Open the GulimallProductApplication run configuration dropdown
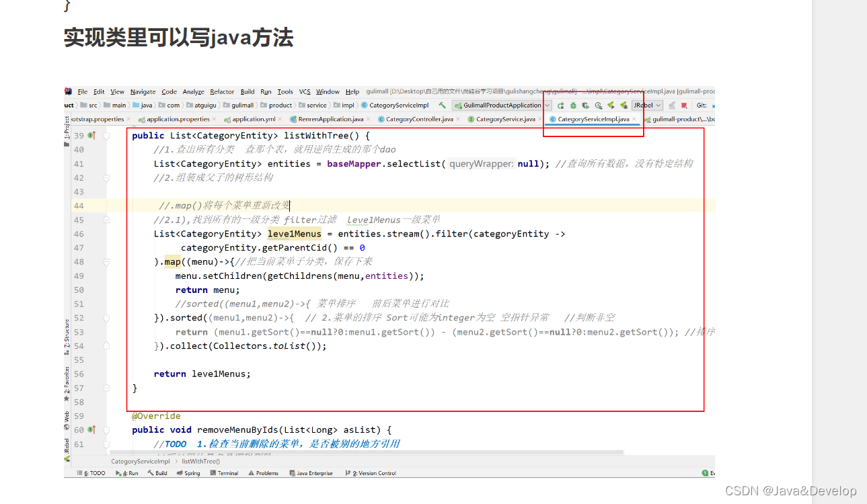Screen dimensions: 867x504 click(x=502, y=106)
